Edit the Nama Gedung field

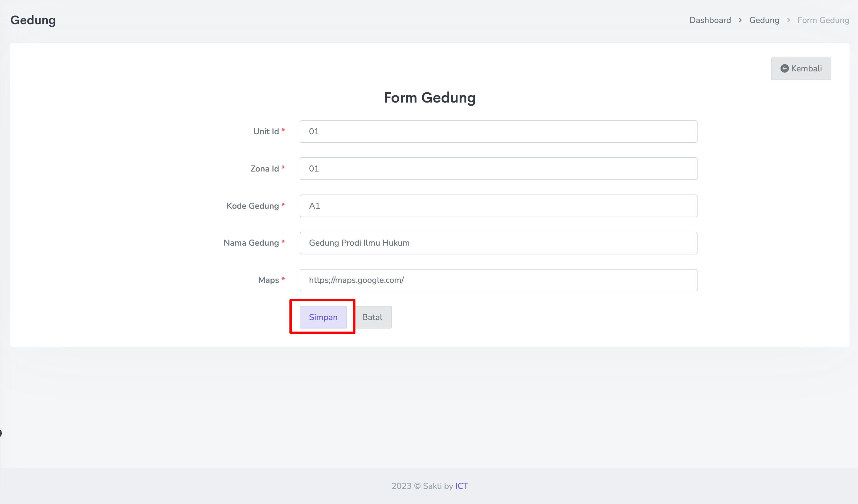[498, 243]
